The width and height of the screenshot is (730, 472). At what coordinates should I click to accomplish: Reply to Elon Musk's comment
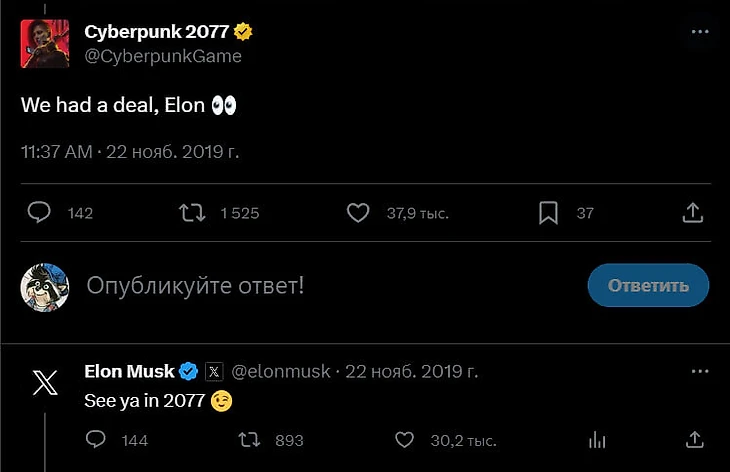(96, 440)
